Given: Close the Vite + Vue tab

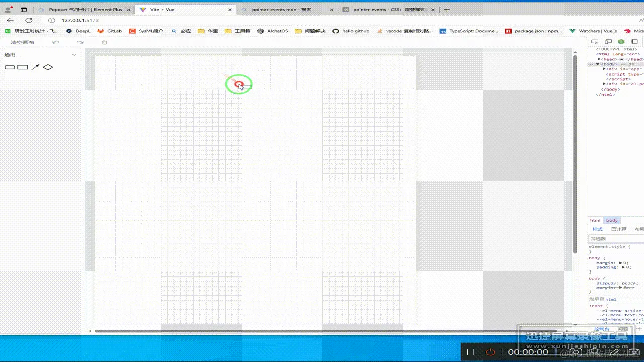Looking at the screenshot, I should pyautogui.click(x=230, y=9).
